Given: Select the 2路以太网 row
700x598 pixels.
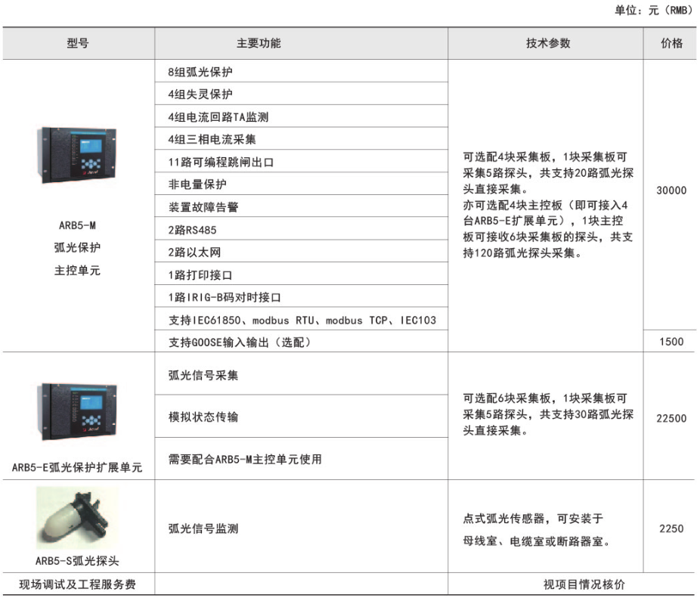Looking at the screenshot, I should (x=194, y=253).
